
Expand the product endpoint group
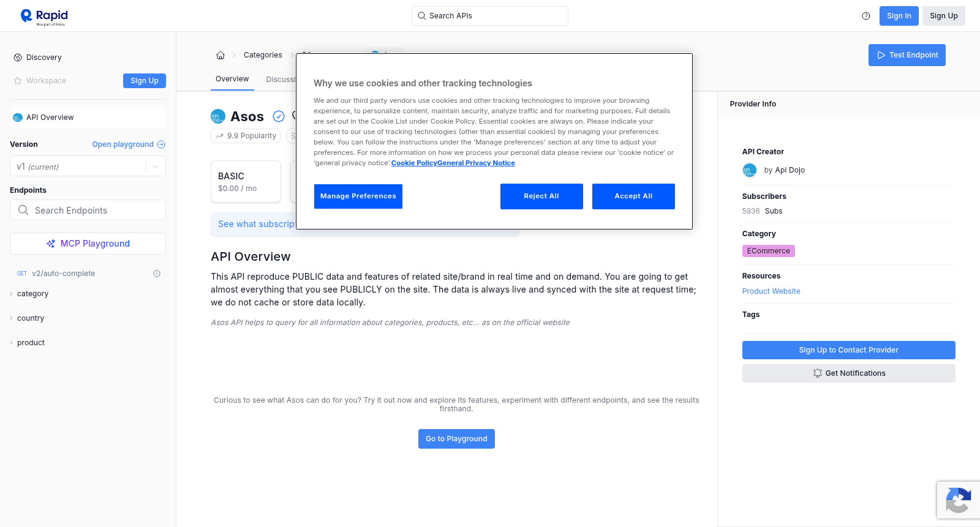(x=31, y=343)
